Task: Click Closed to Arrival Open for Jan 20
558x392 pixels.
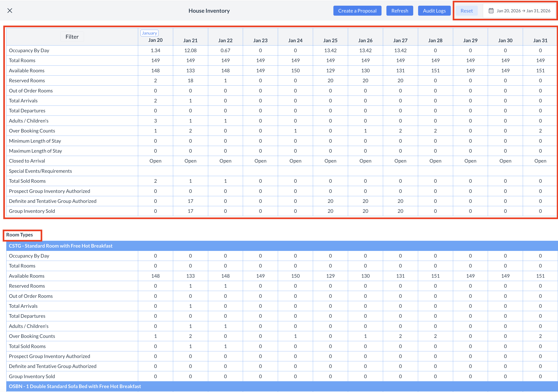Action: tap(155, 161)
